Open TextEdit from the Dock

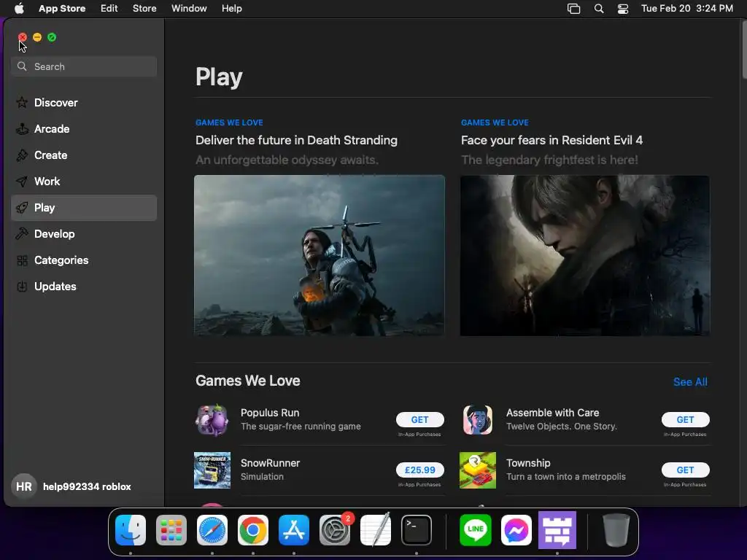pyautogui.click(x=376, y=530)
